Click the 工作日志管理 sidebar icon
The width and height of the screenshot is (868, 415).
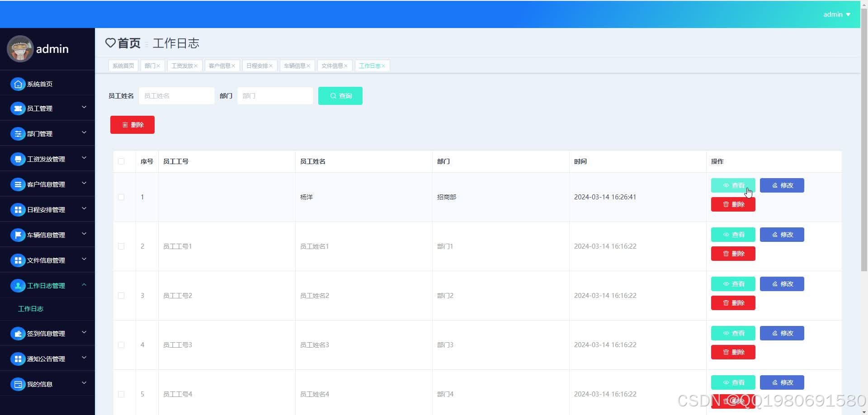point(18,286)
